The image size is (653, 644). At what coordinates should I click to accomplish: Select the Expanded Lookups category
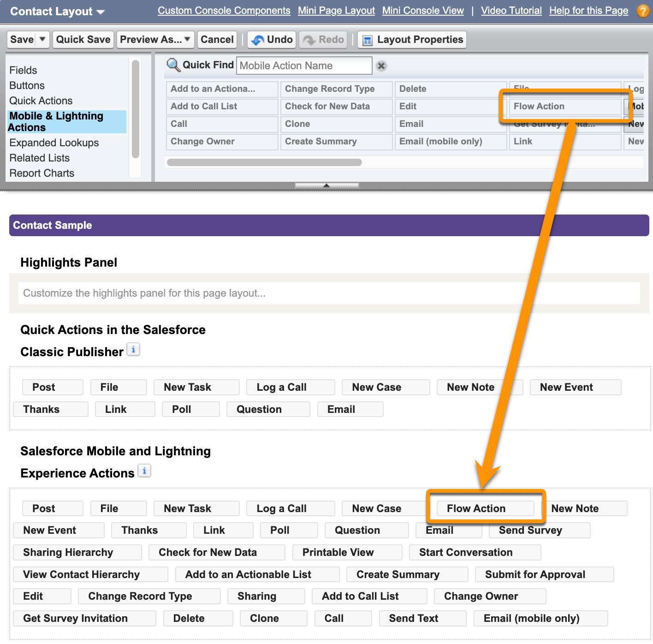point(54,143)
